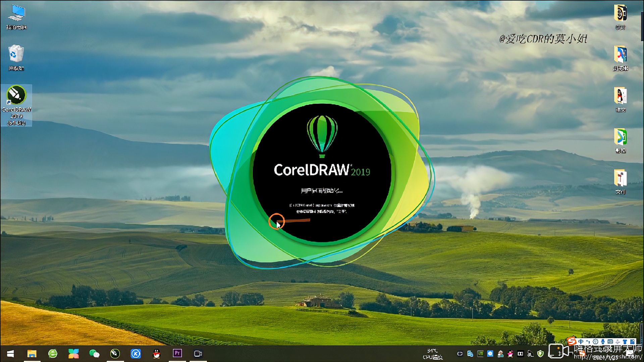
Task: Click the CPU temperature readout in taskbar
Action: pyautogui.click(x=432, y=354)
